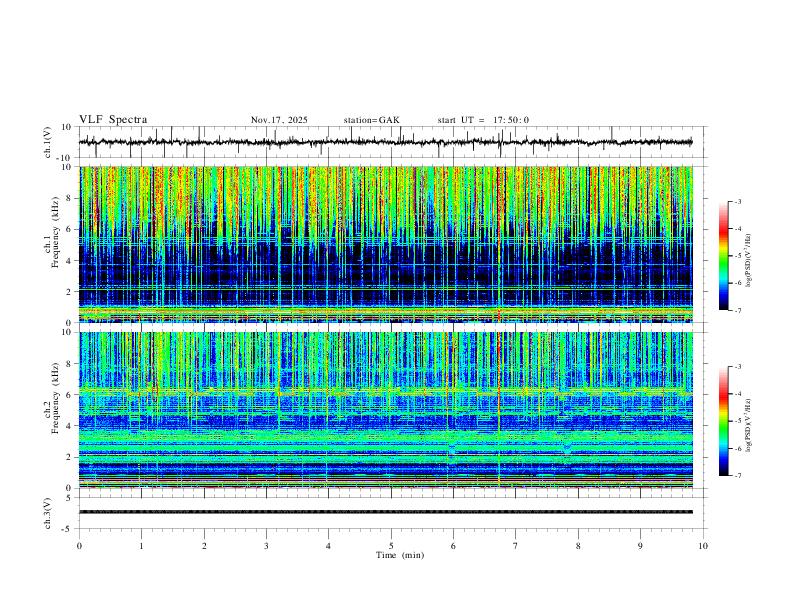
Task: Click time axis tick label "4"
Action: tap(328, 546)
